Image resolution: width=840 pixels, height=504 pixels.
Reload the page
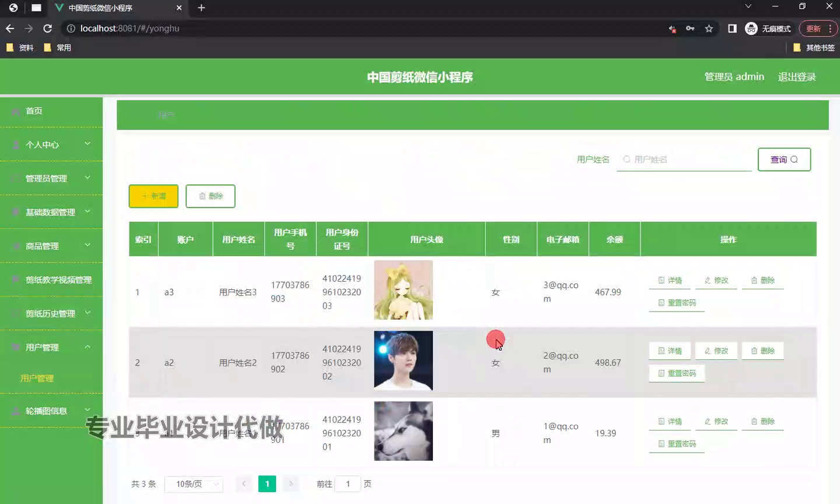click(48, 29)
